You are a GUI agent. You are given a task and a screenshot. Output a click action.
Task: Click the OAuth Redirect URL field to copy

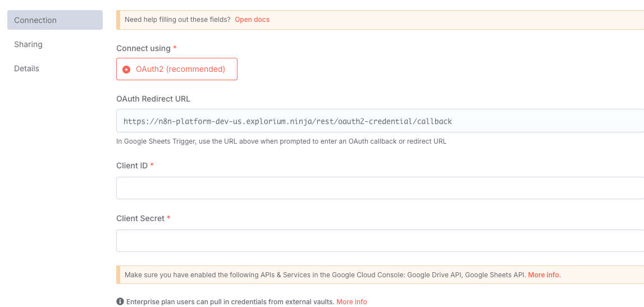[x=380, y=121]
